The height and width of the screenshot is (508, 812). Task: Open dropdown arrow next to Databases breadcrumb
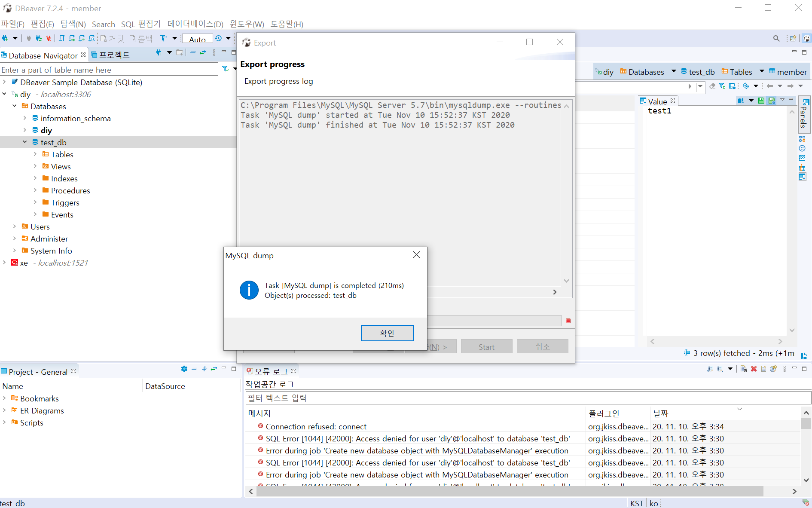click(x=674, y=71)
